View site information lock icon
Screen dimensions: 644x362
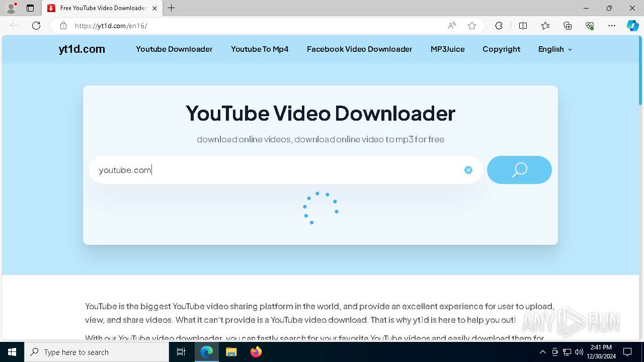(63, 26)
